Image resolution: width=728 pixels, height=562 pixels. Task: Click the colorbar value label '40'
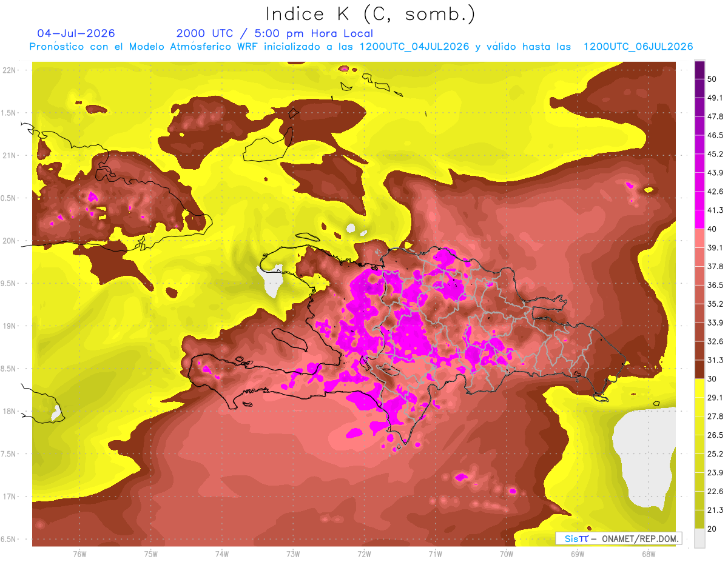(x=713, y=229)
